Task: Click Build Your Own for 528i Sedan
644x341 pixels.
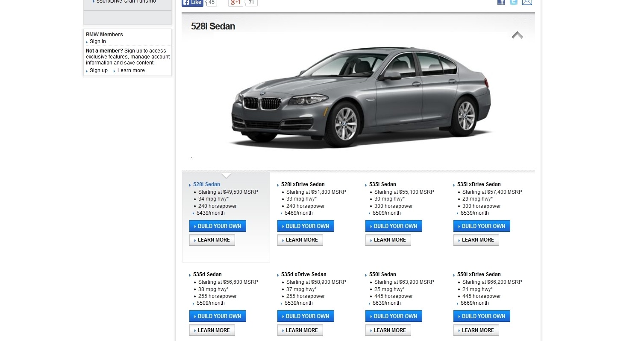Action: (218, 226)
